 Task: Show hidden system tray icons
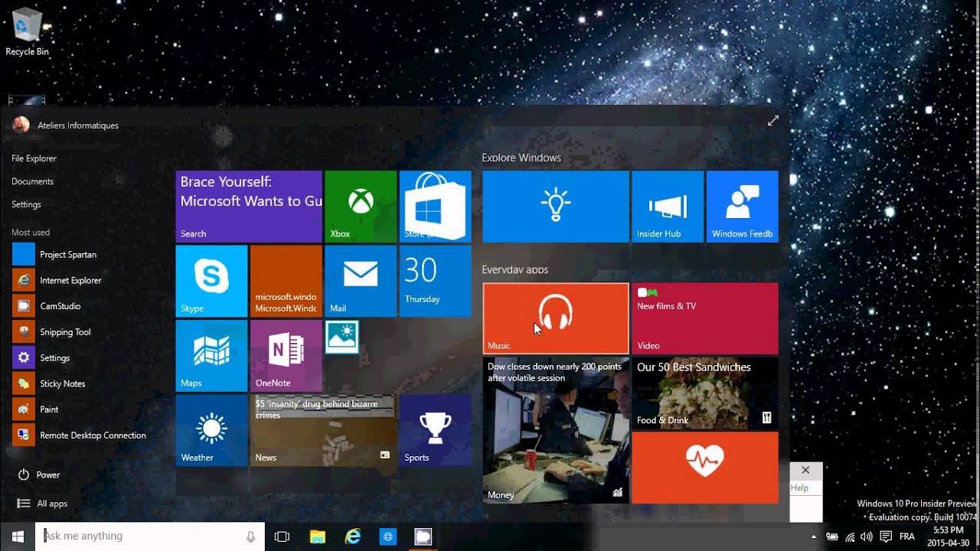pyautogui.click(x=814, y=536)
